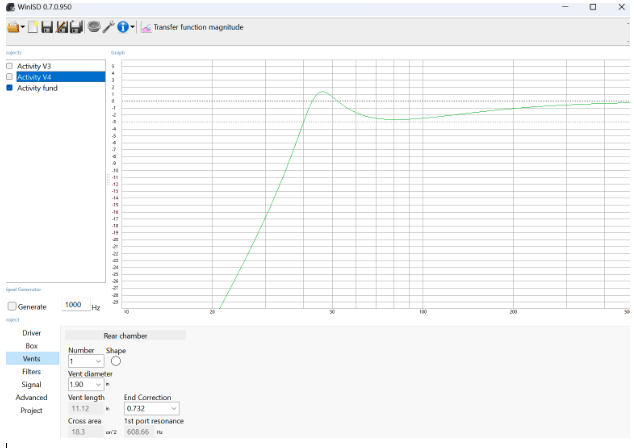The image size is (634, 448).
Task: Click the Vent diameter unit label
Action: pos(108,385)
